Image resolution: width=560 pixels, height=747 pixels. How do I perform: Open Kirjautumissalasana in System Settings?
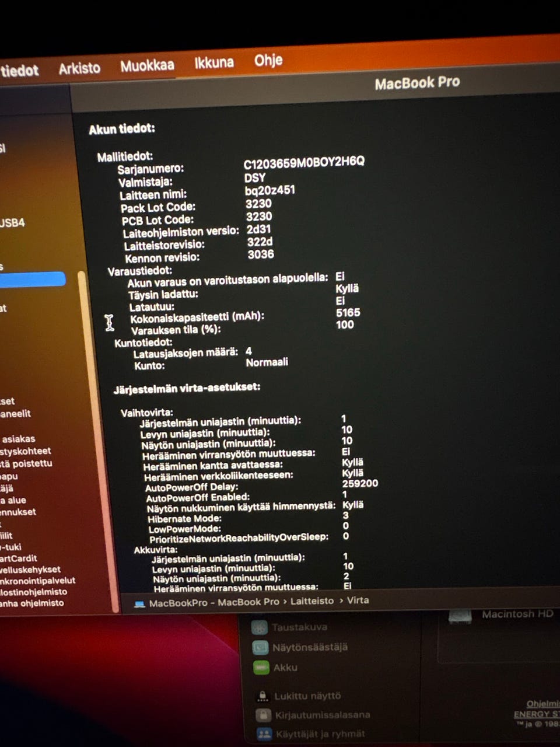[323, 715]
